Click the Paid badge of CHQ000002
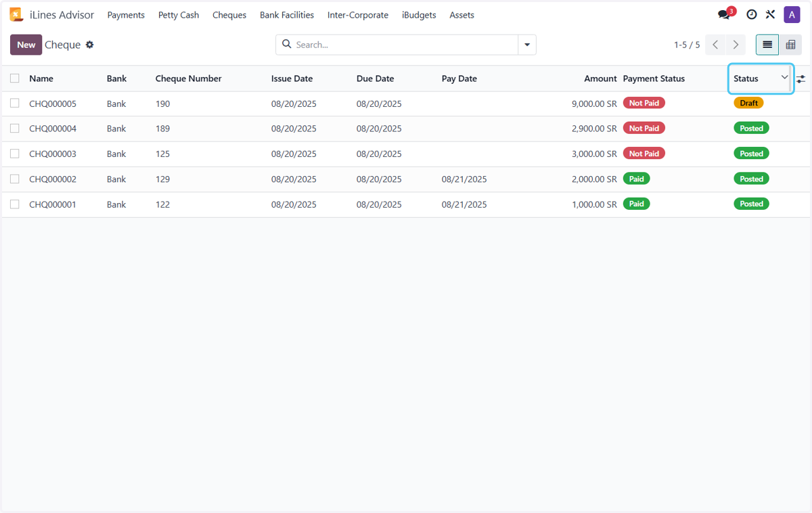 pos(637,179)
